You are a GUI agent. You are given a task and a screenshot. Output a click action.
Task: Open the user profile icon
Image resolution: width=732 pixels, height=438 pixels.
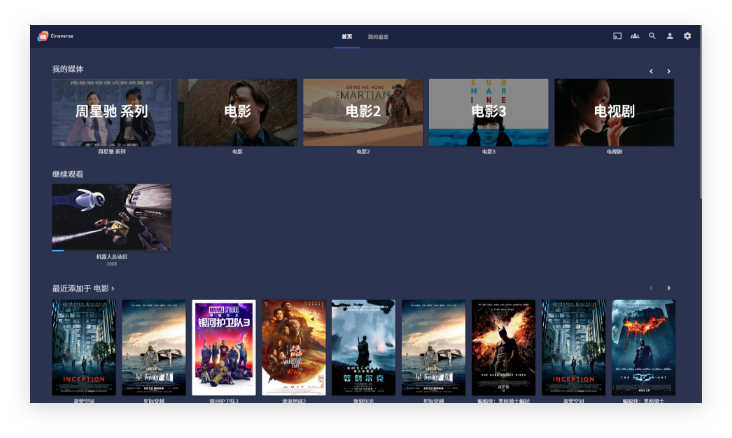[670, 36]
